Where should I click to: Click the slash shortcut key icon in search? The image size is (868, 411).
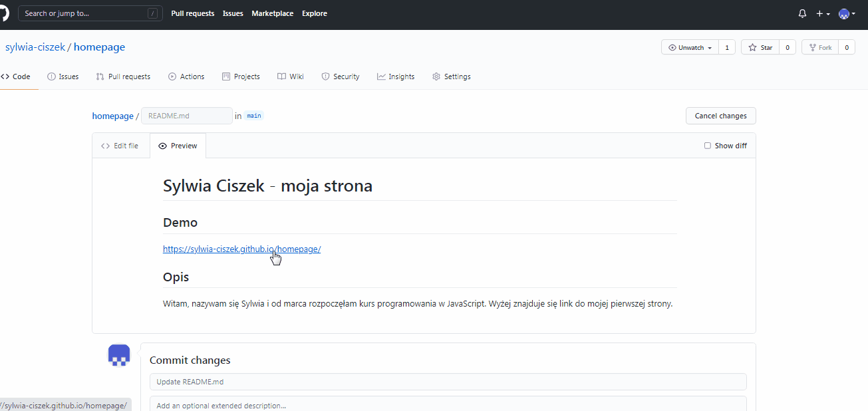point(153,13)
